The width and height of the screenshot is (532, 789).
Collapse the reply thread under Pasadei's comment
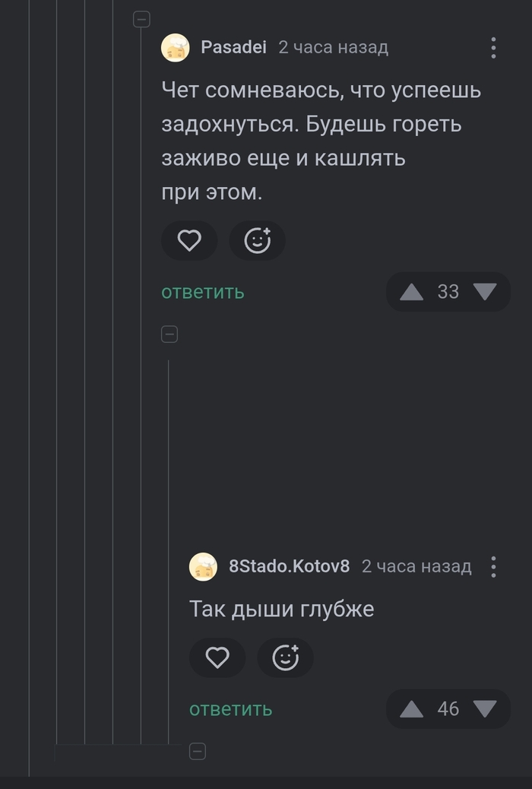169,334
